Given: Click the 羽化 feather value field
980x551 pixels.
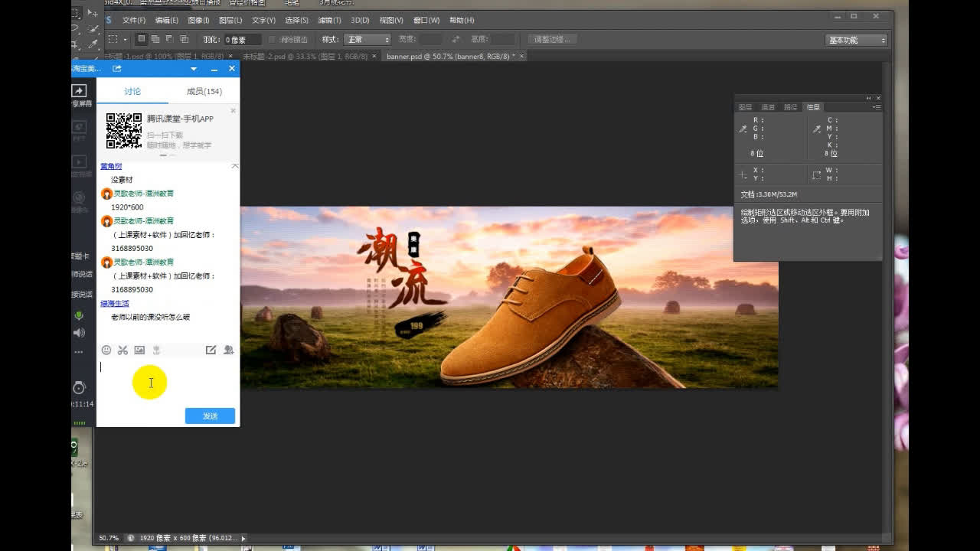Looking at the screenshot, I should click(242, 40).
